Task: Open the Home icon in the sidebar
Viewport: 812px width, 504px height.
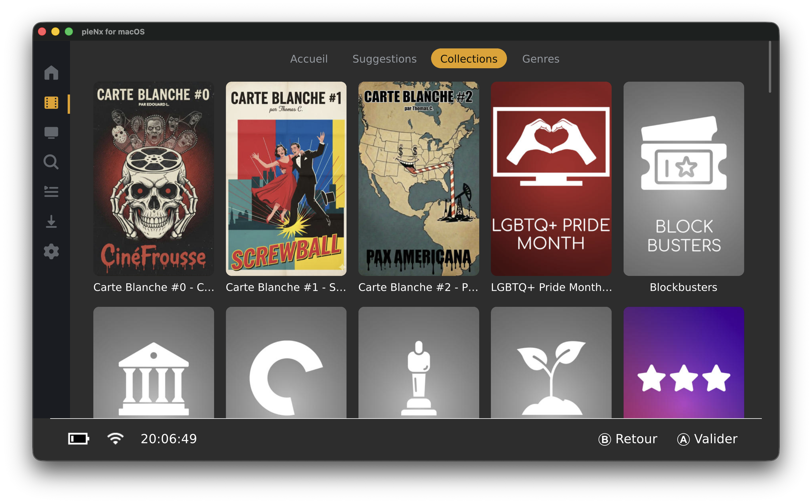Action: [51, 72]
